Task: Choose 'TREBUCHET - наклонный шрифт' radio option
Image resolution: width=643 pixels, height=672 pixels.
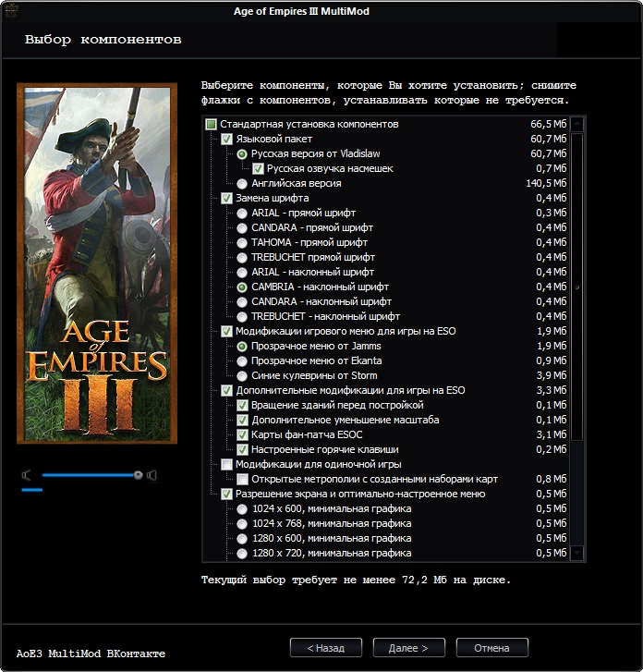Action: coord(242,317)
